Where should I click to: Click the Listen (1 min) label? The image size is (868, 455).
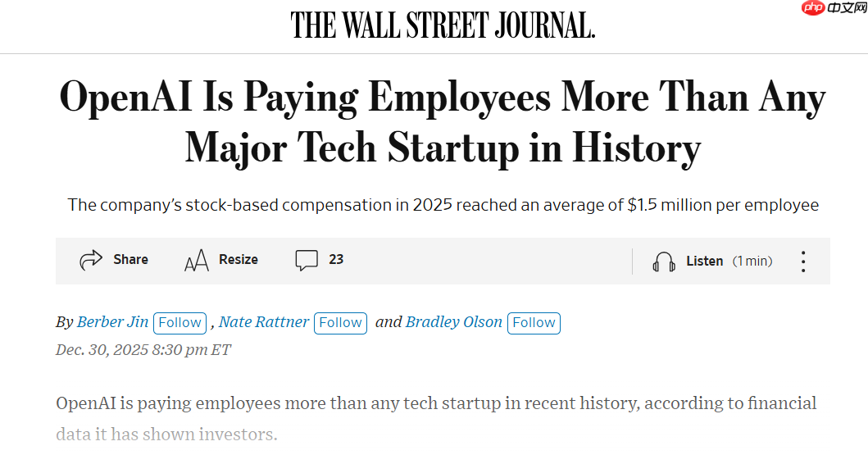coord(729,261)
